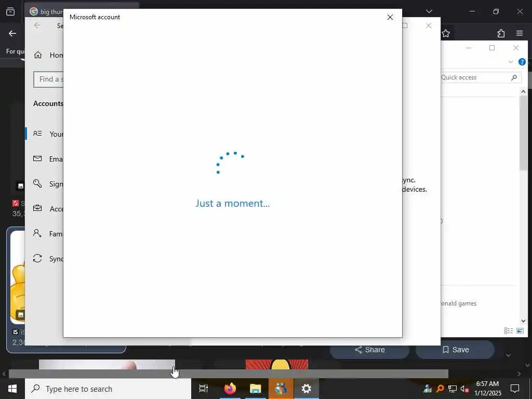Image resolution: width=532 pixels, height=399 pixels.
Task: Select the Sync settings arrows icon
Action: pyautogui.click(x=37, y=259)
